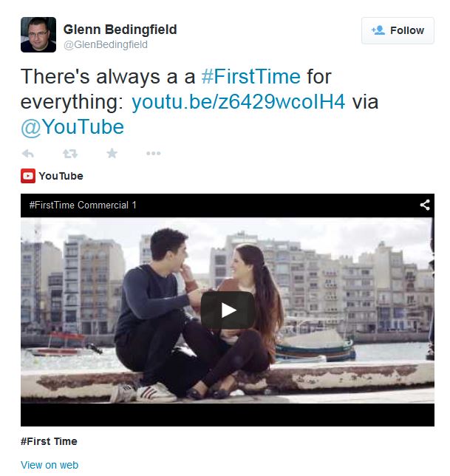This screenshot has height=476, width=450.
Task: Open the #FirstTime hashtag in the tweet
Action: pos(251,76)
